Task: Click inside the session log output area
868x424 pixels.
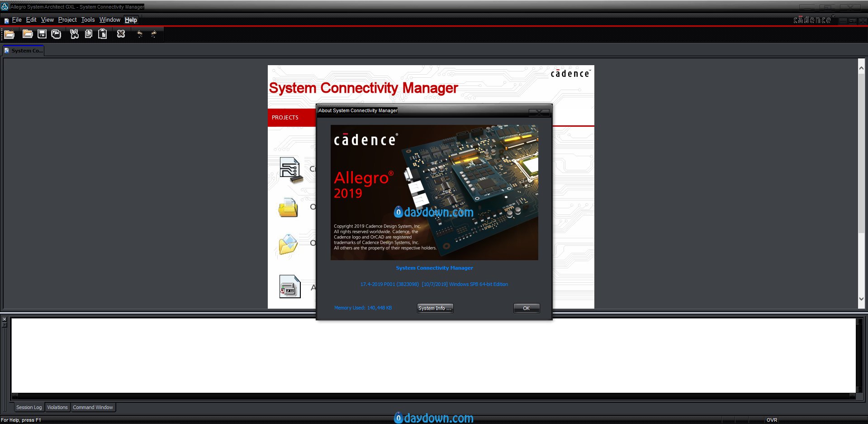Action: (433, 355)
